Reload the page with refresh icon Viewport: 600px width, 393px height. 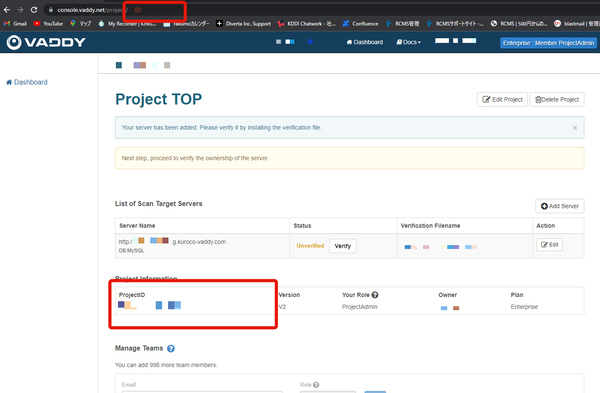click(34, 10)
